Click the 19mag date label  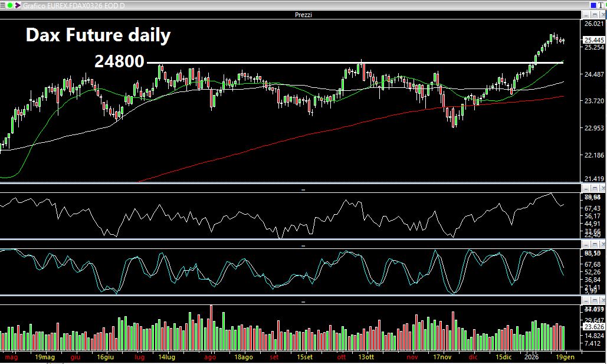point(45,357)
